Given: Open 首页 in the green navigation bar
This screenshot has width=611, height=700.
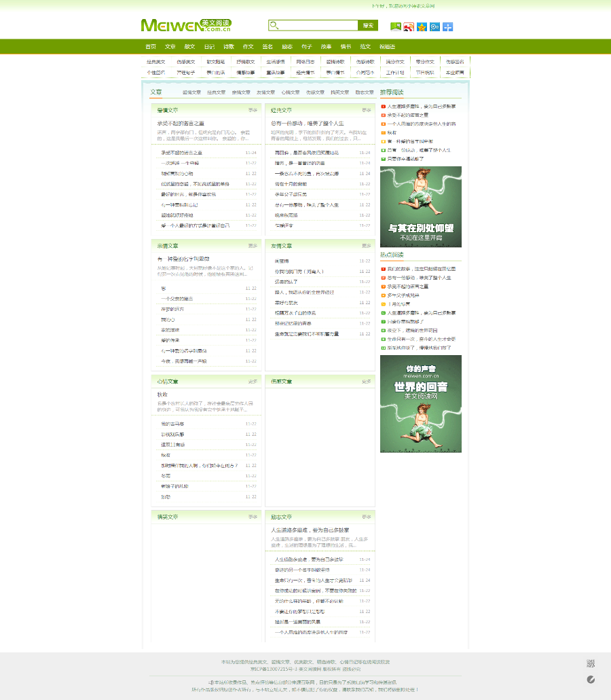Looking at the screenshot, I should (x=151, y=46).
